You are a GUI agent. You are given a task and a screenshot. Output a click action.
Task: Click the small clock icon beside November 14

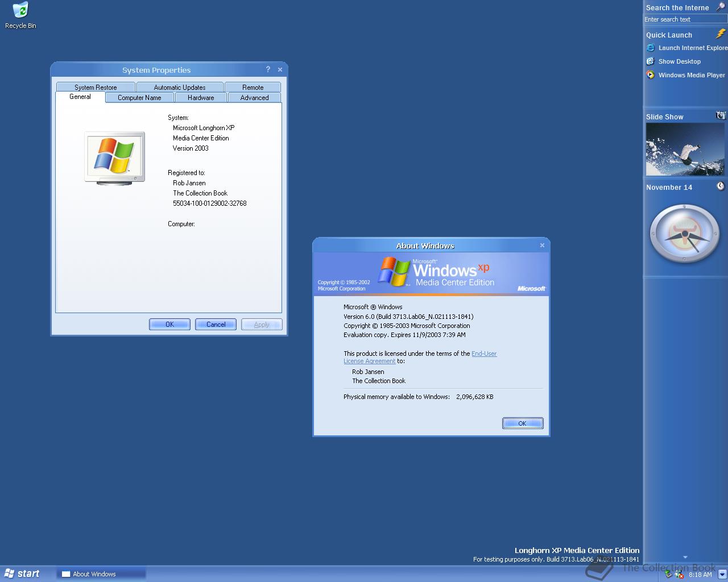(721, 186)
